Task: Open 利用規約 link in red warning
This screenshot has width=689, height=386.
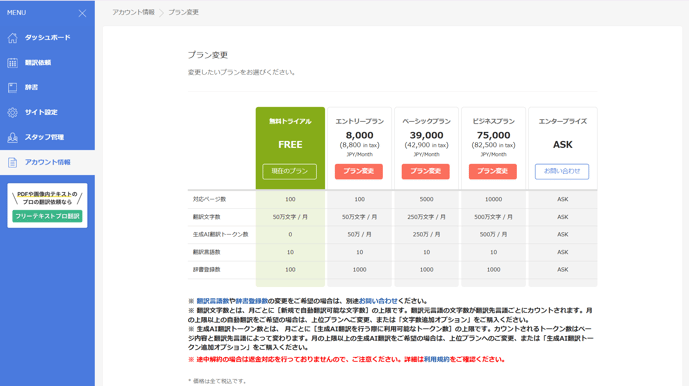Action: click(x=436, y=360)
